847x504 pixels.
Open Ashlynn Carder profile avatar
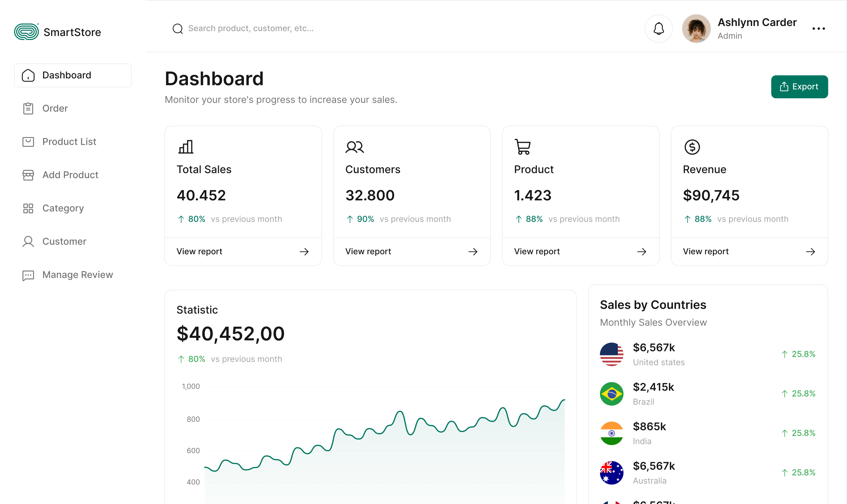click(696, 29)
